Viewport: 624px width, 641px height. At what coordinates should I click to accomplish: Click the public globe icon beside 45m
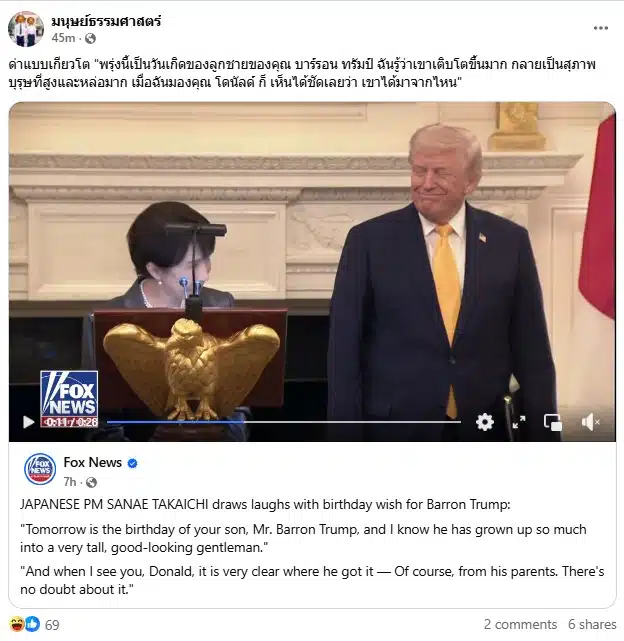(x=90, y=38)
